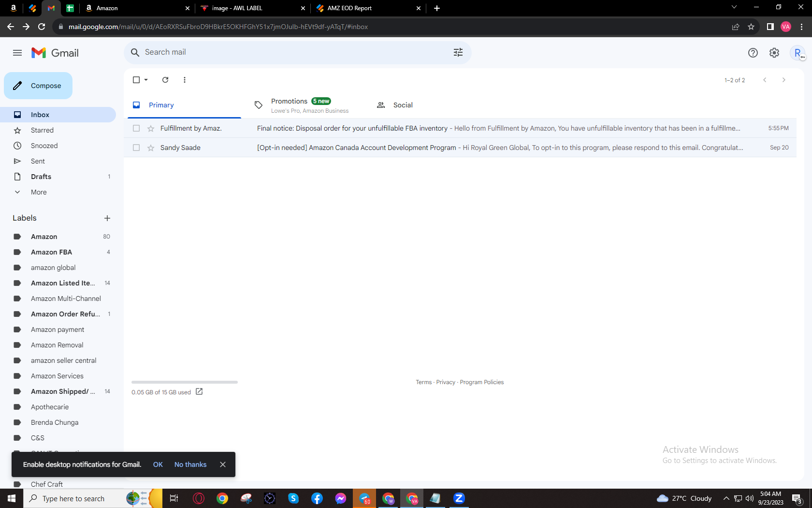
Task: Open the Google account avatar
Action: (797, 53)
